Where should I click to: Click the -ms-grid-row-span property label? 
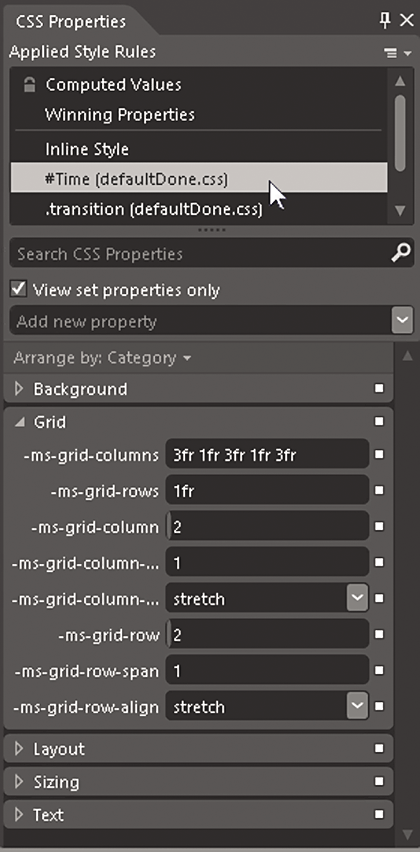point(87,672)
